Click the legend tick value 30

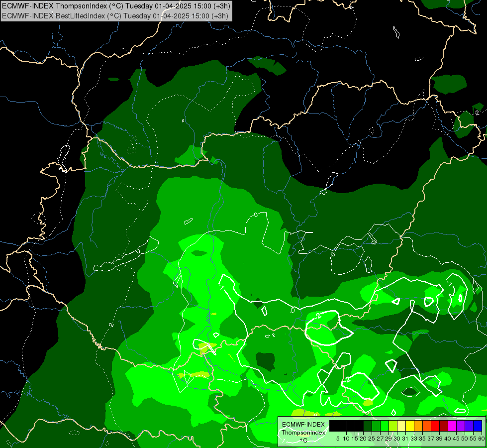397,439
